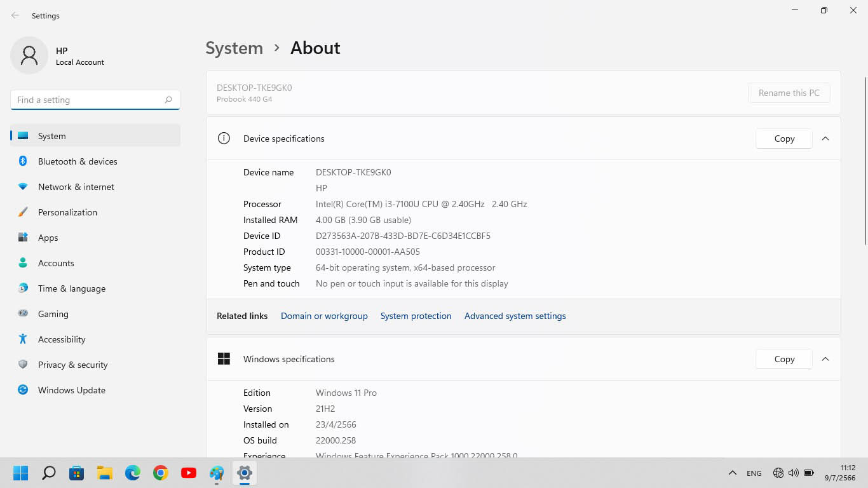
Task: Open YouTube from taskbar
Action: (x=189, y=473)
